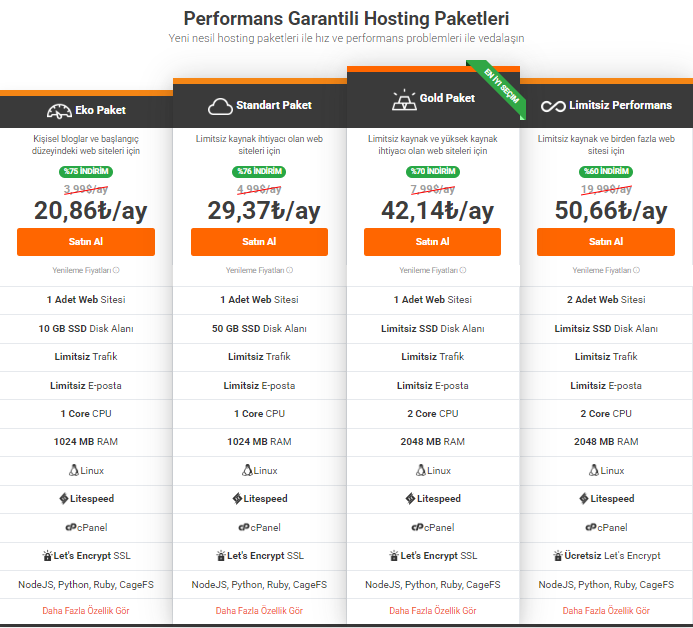Expand Daha Fazla Özellik Gör under Gold Paket

[433, 610]
